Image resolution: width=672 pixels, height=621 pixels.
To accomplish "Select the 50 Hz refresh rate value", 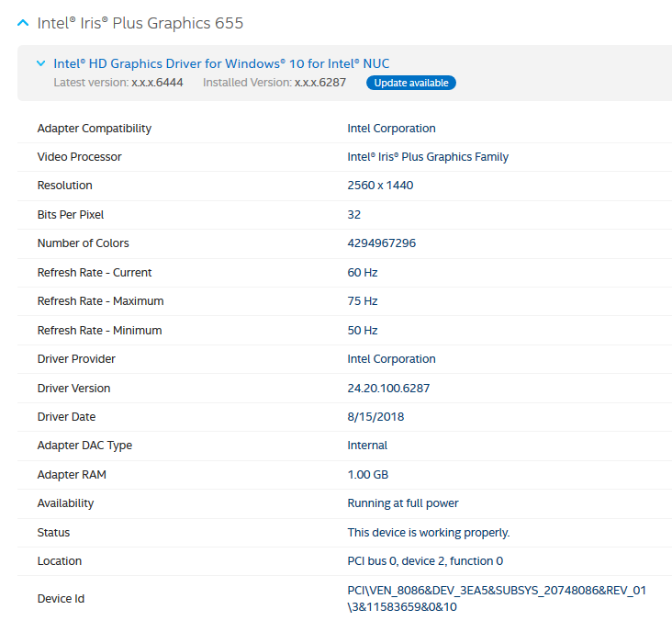I will [362, 330].
